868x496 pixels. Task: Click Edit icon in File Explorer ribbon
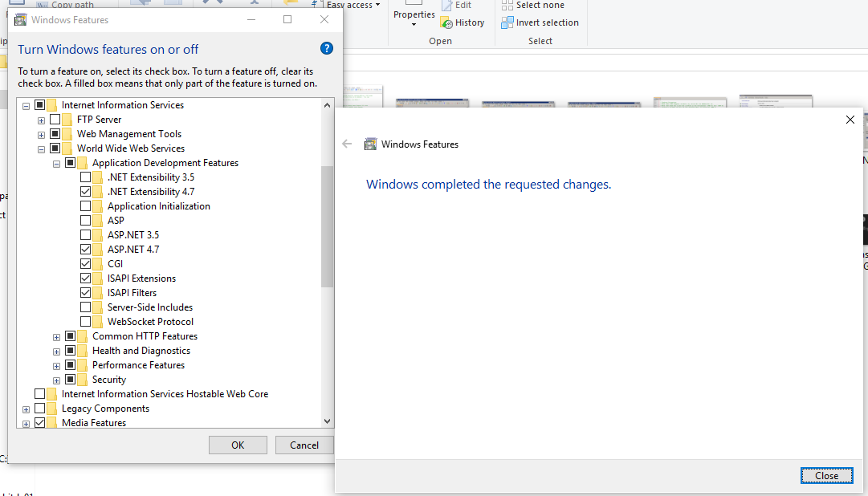tap(446, 6)
